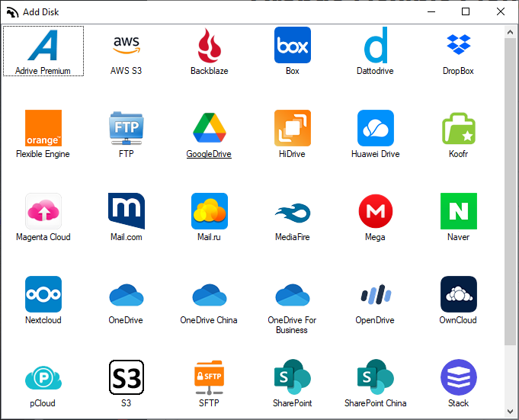Pick the Dattodrive icon
The width and height of the screenshot is (519, 420).
point(376,45)
